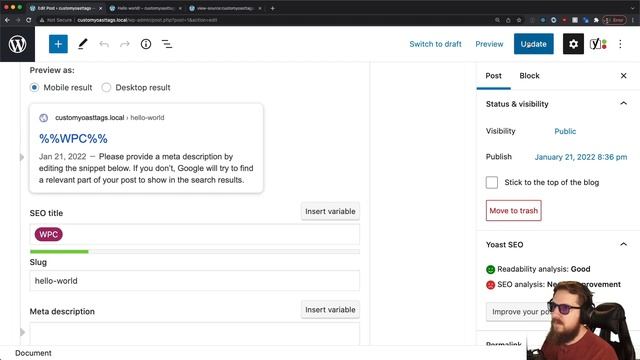Screen dimensions: 640x360
Task: Collapse the Yoast SEO panel
Action: (623, 244)
